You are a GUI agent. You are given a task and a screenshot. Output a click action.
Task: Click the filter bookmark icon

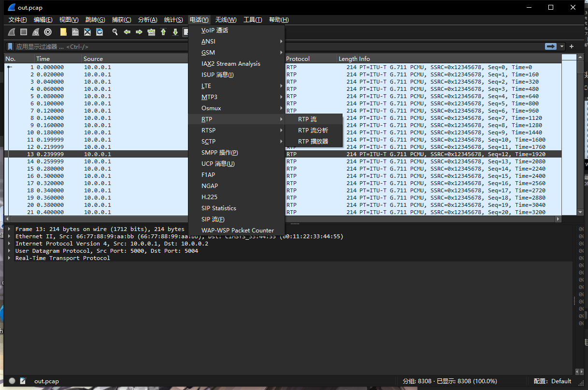click(10, 46)
